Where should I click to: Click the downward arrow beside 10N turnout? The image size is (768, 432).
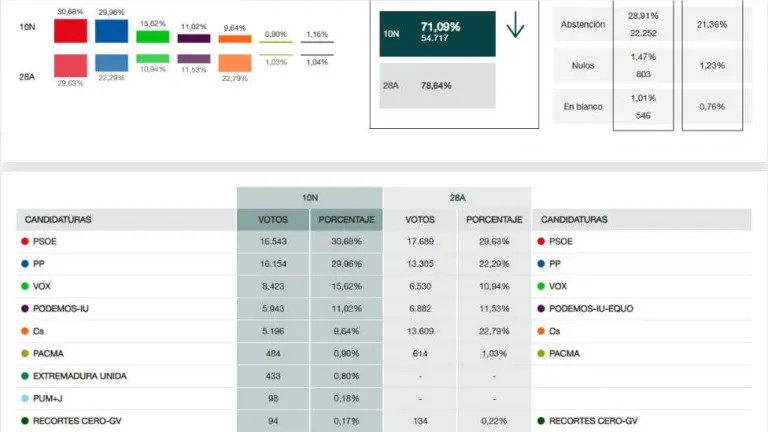[515, 27]
